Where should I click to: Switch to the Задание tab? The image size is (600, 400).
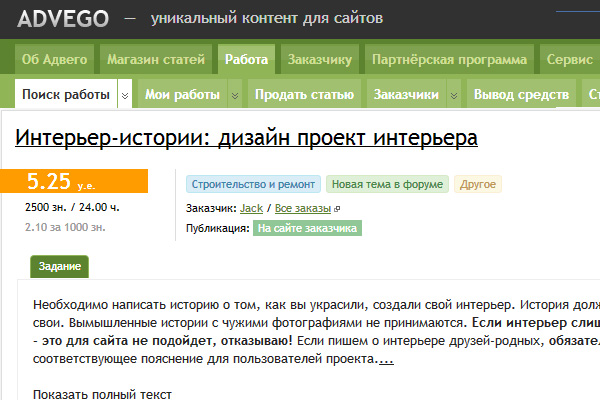59,267
